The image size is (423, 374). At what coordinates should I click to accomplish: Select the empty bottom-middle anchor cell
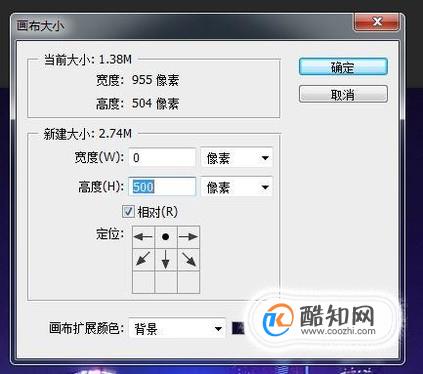pos(166,282)
